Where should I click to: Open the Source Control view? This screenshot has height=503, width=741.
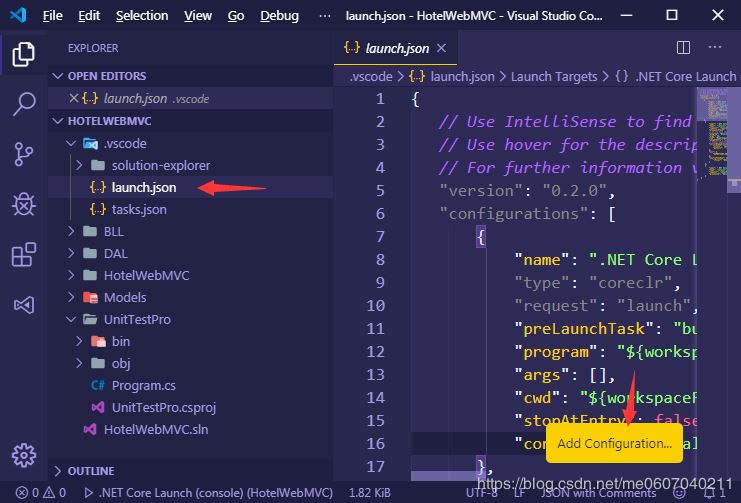point(24,154)
